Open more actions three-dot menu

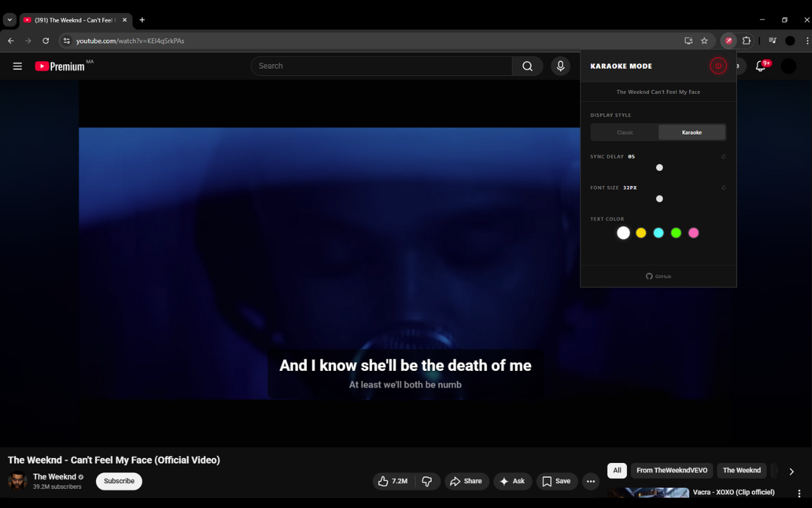coord(591,481)
